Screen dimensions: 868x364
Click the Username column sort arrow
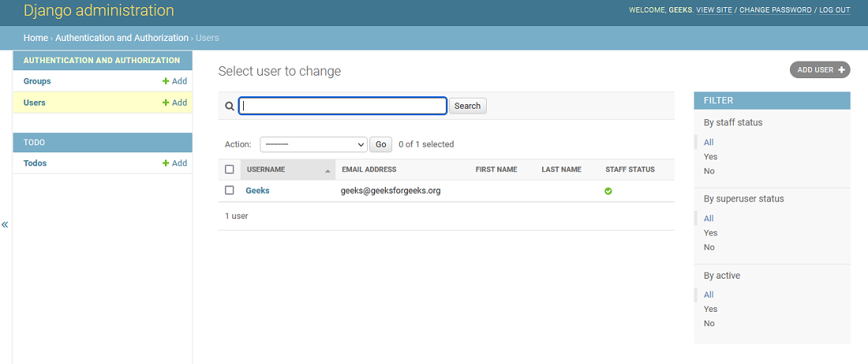pyautogui.click(x=327, y=171)
